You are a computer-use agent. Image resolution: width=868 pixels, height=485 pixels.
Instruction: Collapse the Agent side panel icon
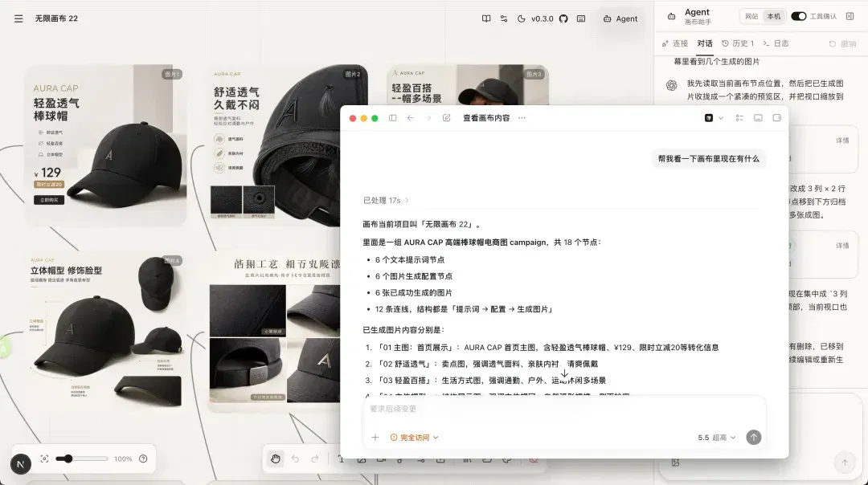pos(850,17)
